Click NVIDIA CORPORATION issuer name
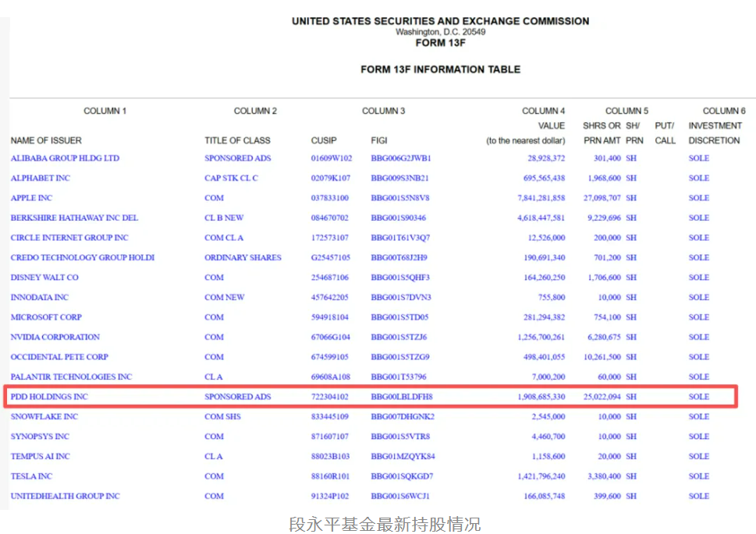 [x=55, y=337]
